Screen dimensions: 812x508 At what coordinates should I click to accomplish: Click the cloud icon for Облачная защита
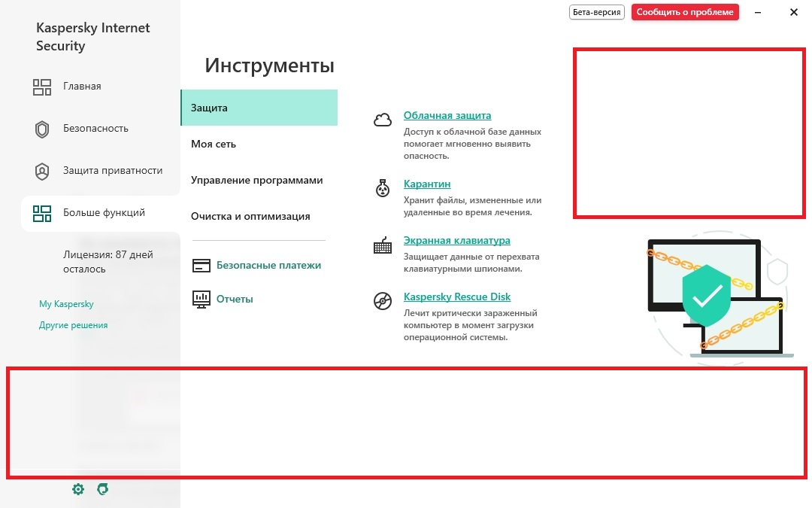[383, 120]
